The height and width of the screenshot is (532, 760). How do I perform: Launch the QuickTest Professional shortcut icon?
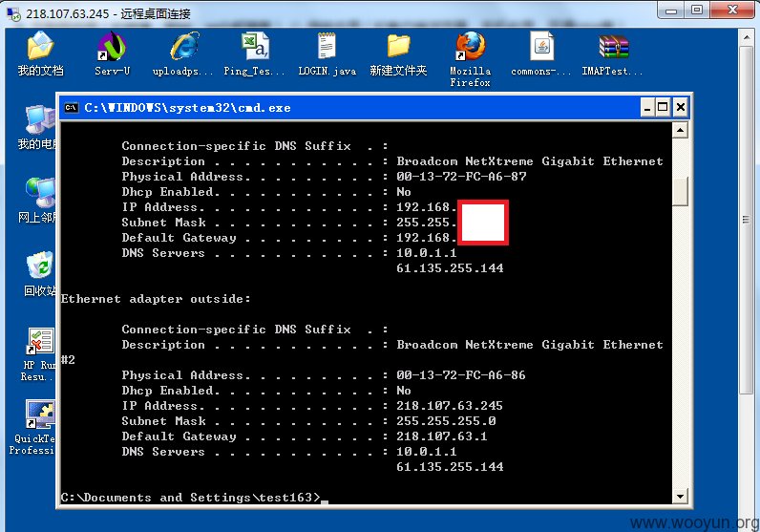41,415
